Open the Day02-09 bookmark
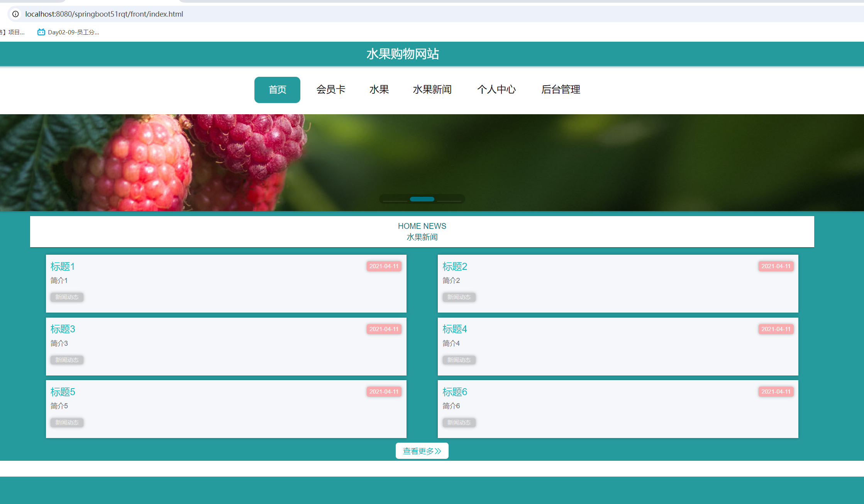 tap(69, 32)
